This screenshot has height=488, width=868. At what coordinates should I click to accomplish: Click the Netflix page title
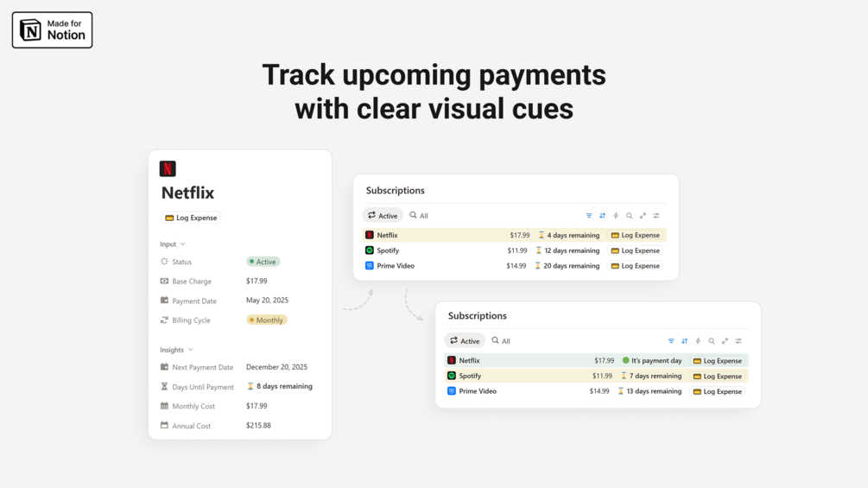(x=187, y=193)
